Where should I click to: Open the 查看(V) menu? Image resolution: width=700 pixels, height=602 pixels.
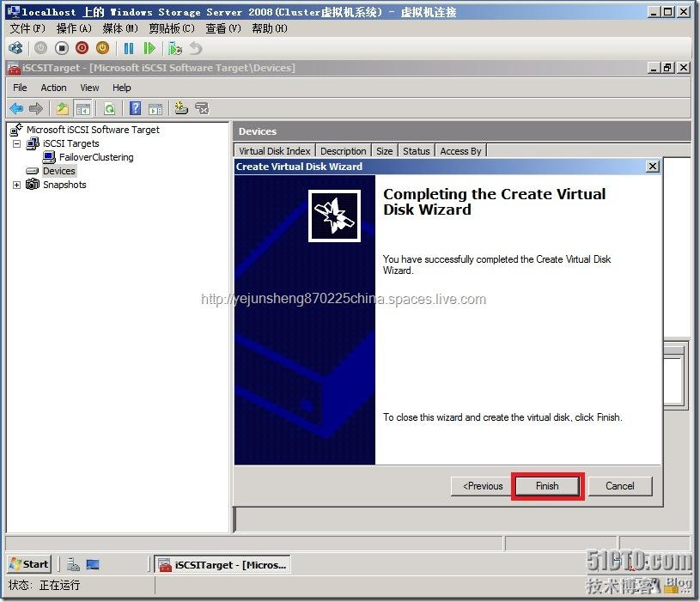[x=223, y=28]
